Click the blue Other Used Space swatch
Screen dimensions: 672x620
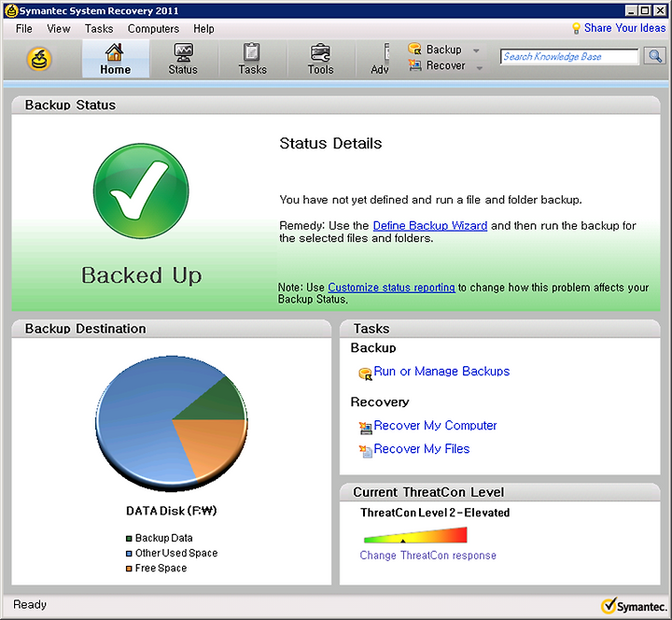(x=129, y=554)
